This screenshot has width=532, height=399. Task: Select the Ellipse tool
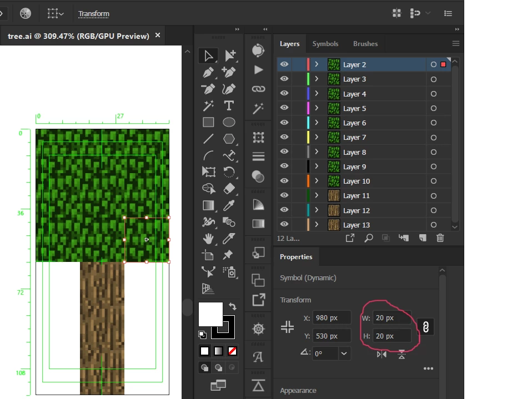click(x=229, y=122)
